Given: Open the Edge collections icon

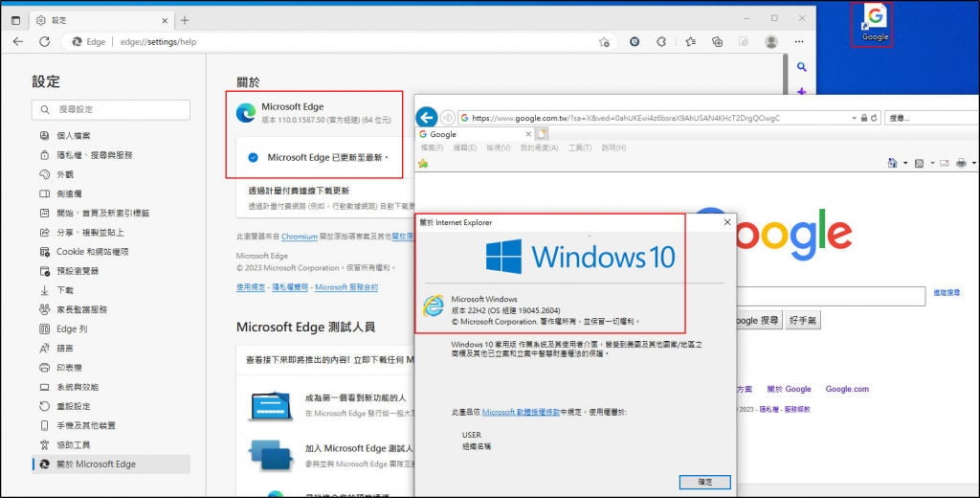Looking at the screenshot, I should [x=718, y=42].
